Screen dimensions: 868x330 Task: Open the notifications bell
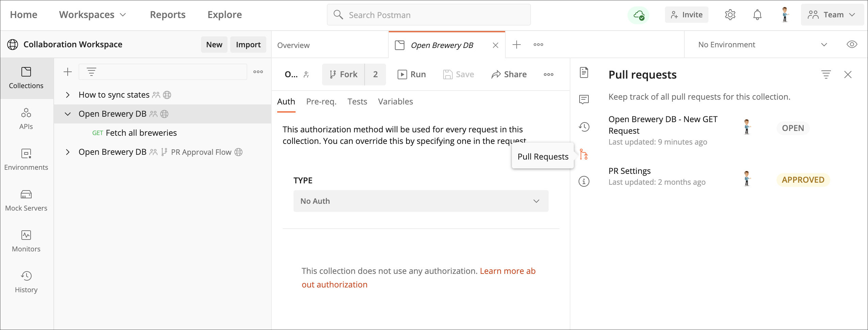(757, 15)
